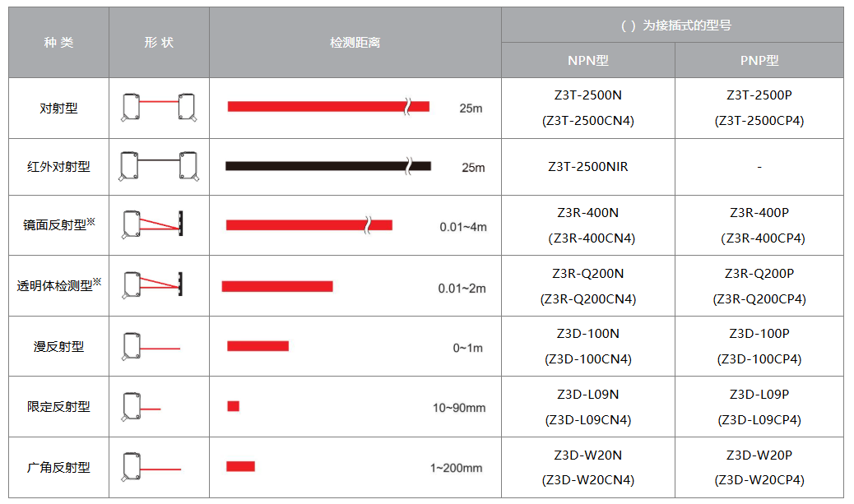Image resolution: width=854 pixels, height=504 pixels.
Task: Click the limited reflection (限定反射型) sensor icon
Action: 142,407
